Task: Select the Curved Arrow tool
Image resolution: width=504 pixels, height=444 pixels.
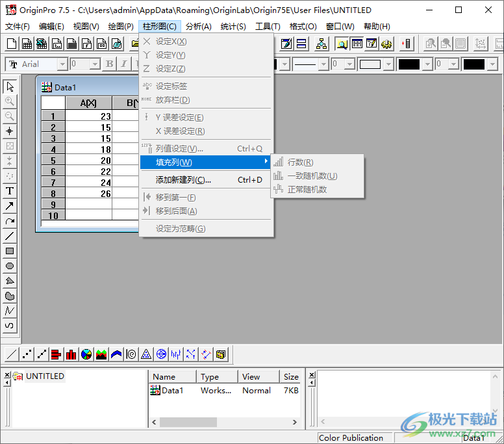Action: coord(10,221)
